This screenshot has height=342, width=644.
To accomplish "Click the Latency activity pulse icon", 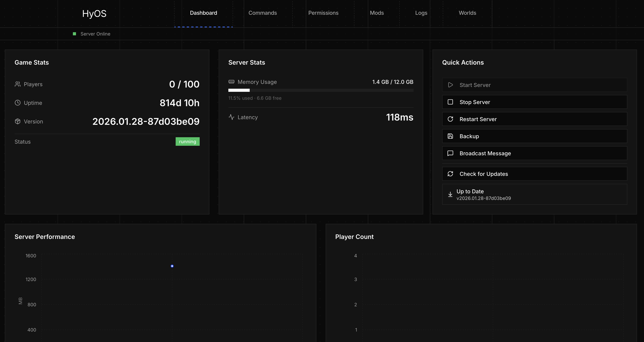I will (231, 117).
